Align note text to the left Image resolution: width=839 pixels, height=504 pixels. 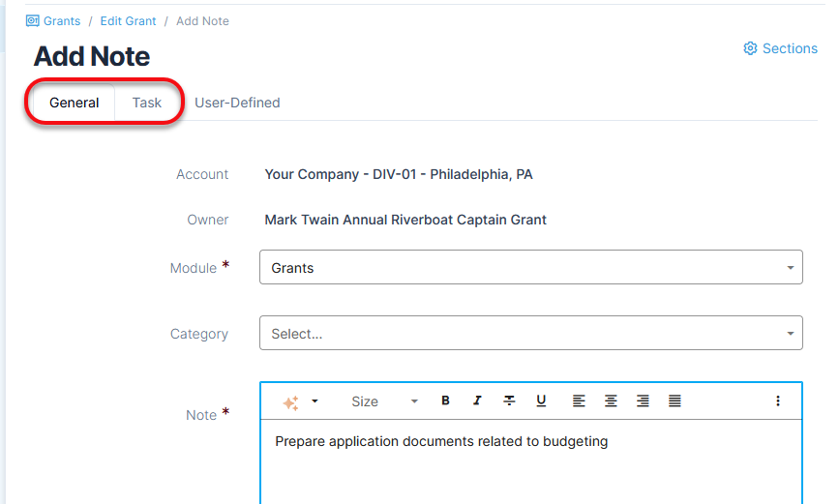tap(579, 401)
